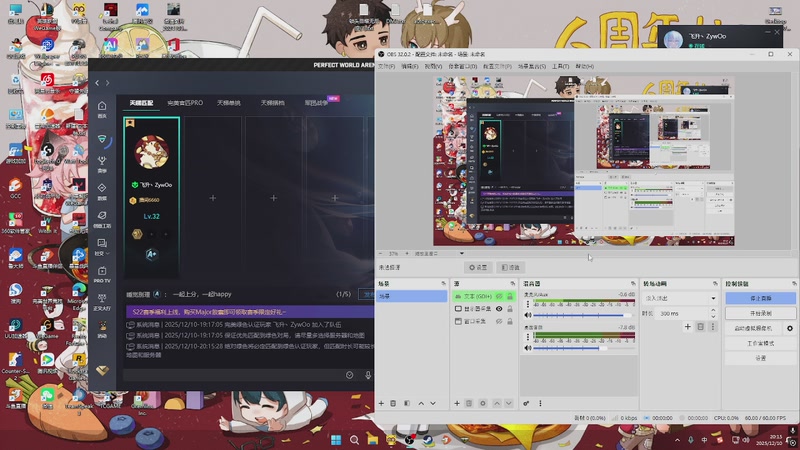Remove transition with trash icon in OBS transitions panel
This screenshot has height=450, width=800.
click(x=701, y=327)
